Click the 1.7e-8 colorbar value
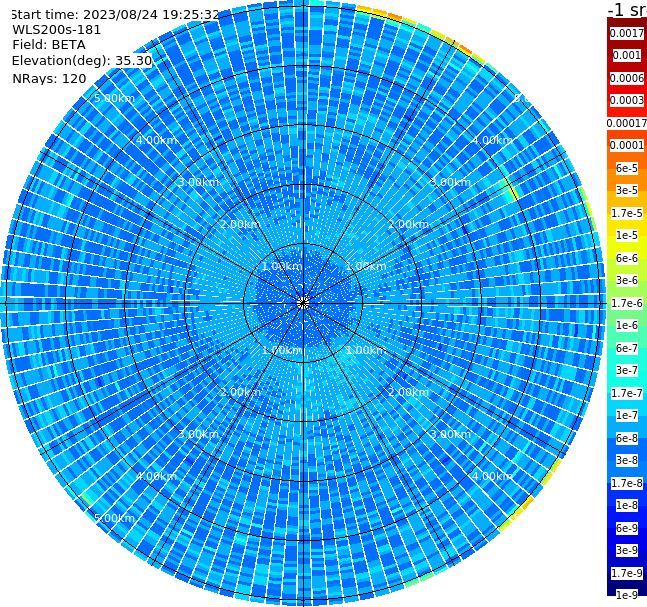 (x=627, y=483)
